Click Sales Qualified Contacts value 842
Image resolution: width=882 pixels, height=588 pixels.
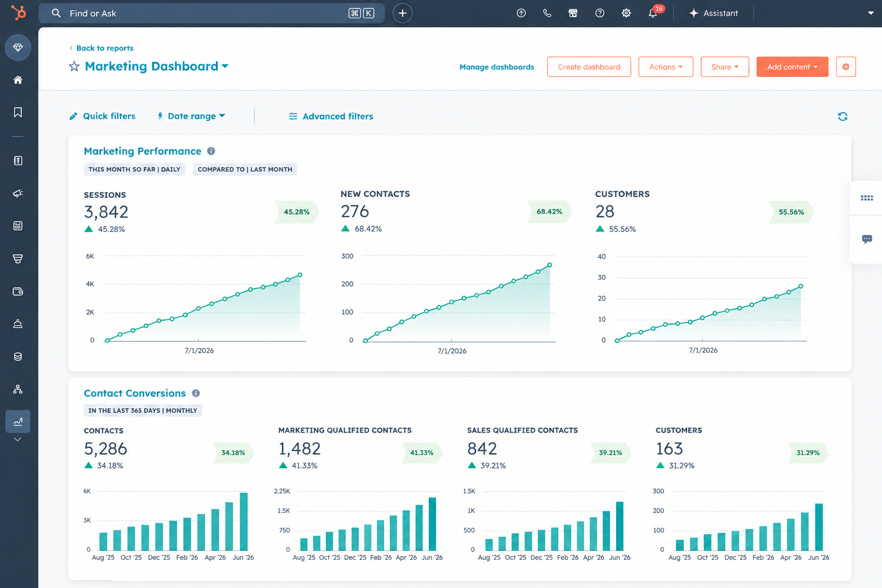pos(482,448)
